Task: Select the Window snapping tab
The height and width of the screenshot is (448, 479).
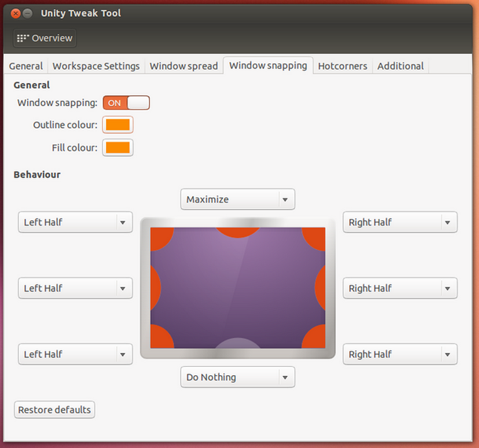Action: pyautogui.click(x=268, y=65)
